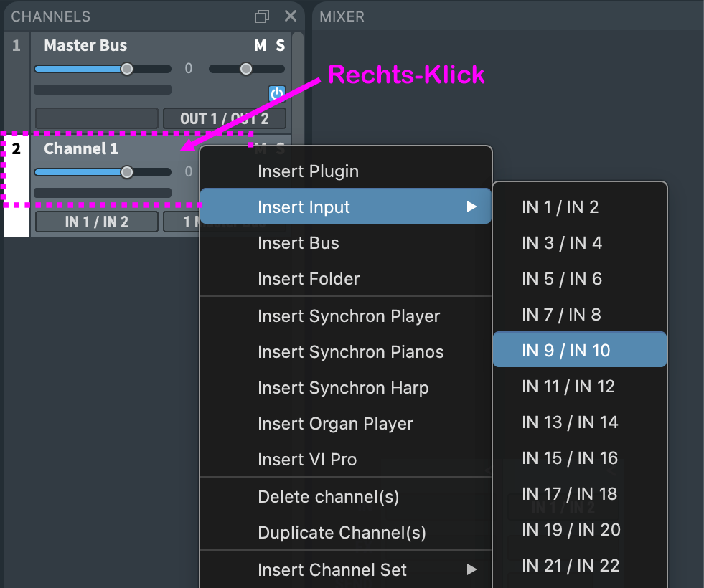
Task: Open Channel 1's IN 1 / IN 2 input selector
Action: pos(96,222)
